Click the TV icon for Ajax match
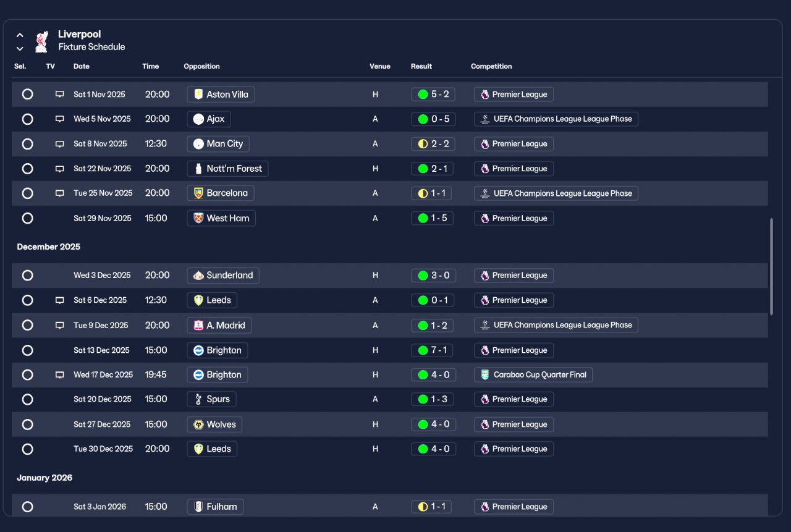The width and height of the screenshot is (791, 532). coord(60,119)
